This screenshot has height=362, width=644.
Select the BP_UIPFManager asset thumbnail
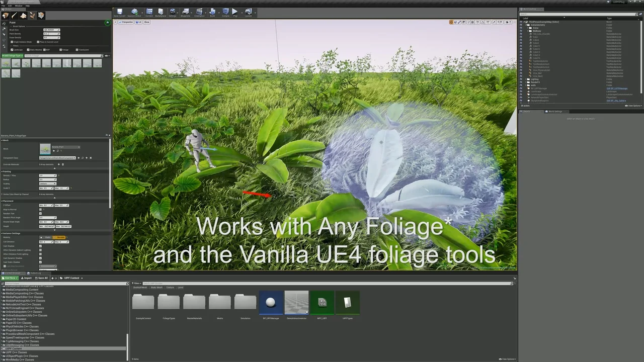pos(271,303)
